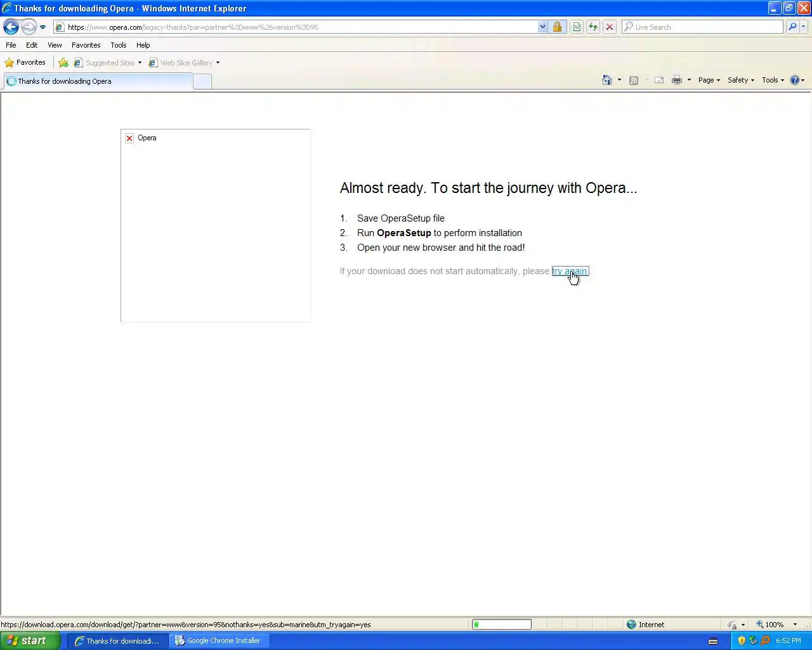The height and width of the screenshot is (650, 812).
Task: Open the Safety command bar menu
Action: tap(740, 80)
